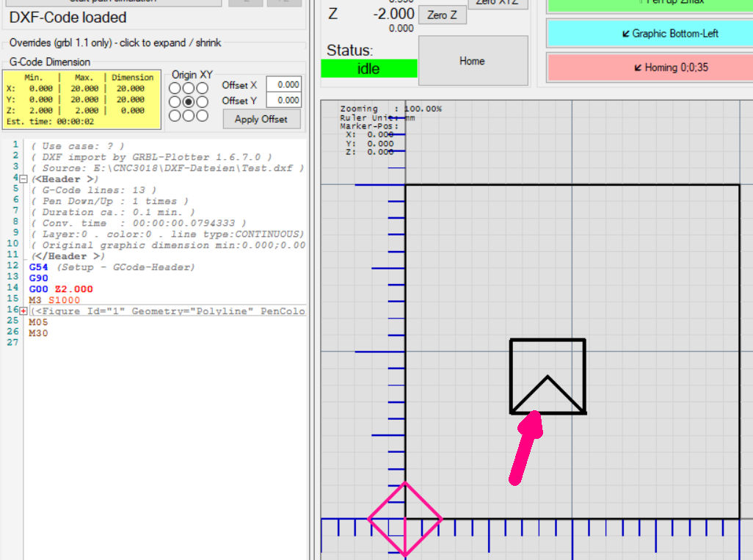Viewport: 753px width, 560px height.
Task: Select bottom-left Origin XY radio button
Action: tap(175, 116)
